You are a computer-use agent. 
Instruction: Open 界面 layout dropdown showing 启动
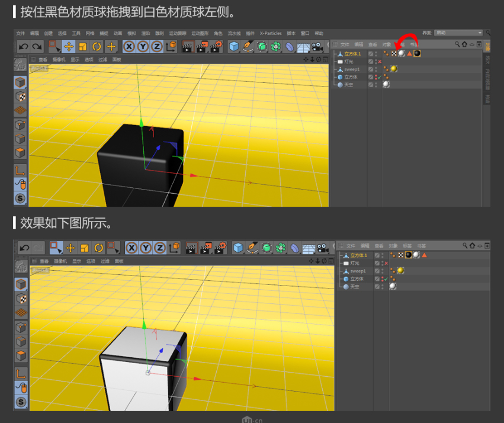coord(458,33)
